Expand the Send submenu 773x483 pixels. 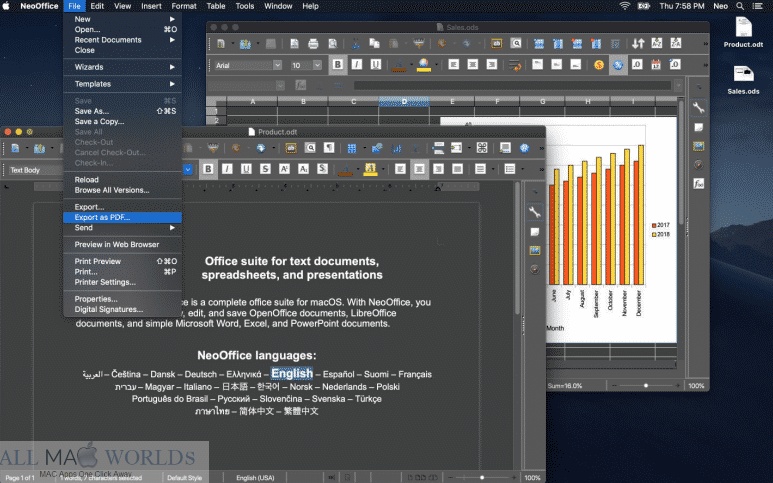tap(122, 228)
